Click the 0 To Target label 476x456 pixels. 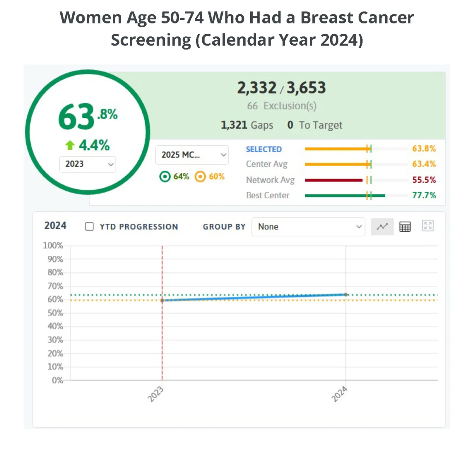[x=315, y=125]
